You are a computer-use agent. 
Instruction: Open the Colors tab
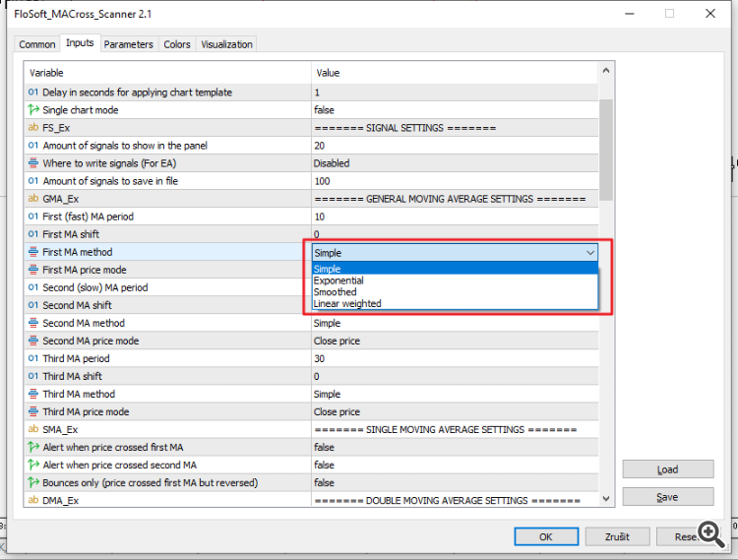point(177,44)
